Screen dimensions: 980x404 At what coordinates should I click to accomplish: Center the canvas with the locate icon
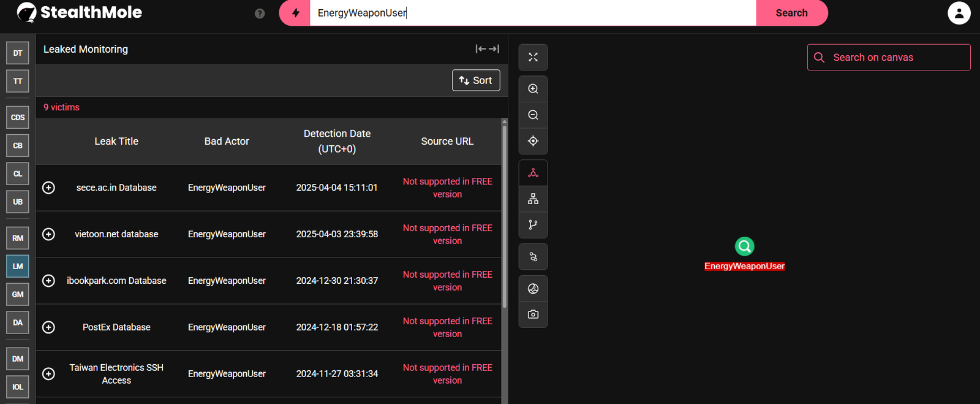[x=533, y=141]
